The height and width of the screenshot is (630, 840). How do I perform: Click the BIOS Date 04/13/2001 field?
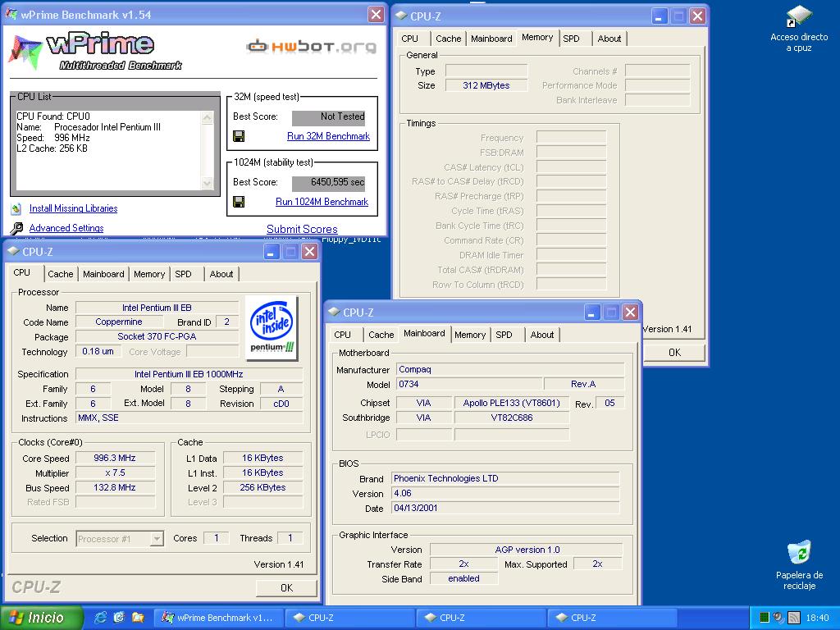coord(505,508)
